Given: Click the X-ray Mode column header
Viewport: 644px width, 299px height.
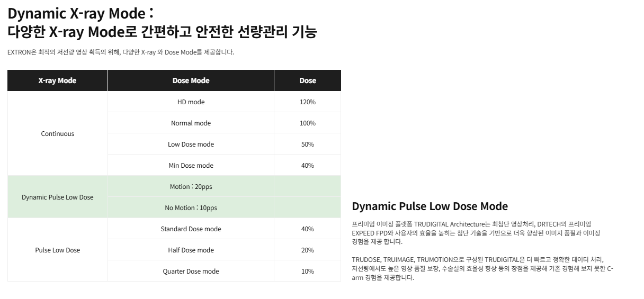Looking at the screenshot, I should [58, 80].
